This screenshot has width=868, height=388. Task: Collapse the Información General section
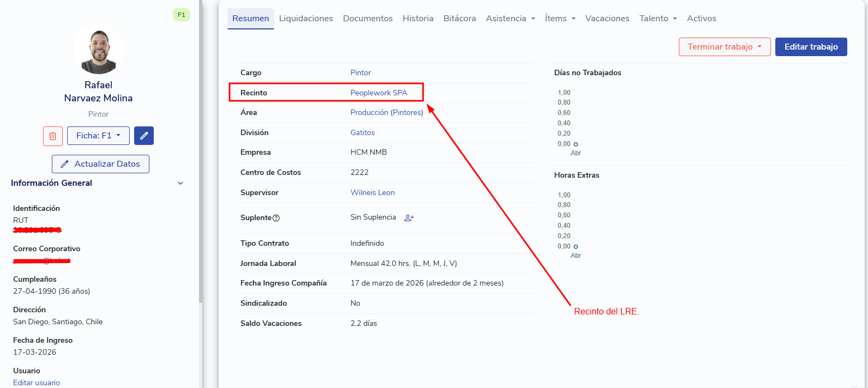tap(180, 183)
